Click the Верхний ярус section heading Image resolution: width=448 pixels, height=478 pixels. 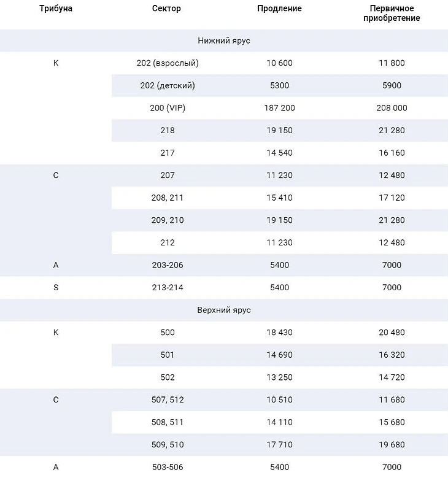(224, 310)
